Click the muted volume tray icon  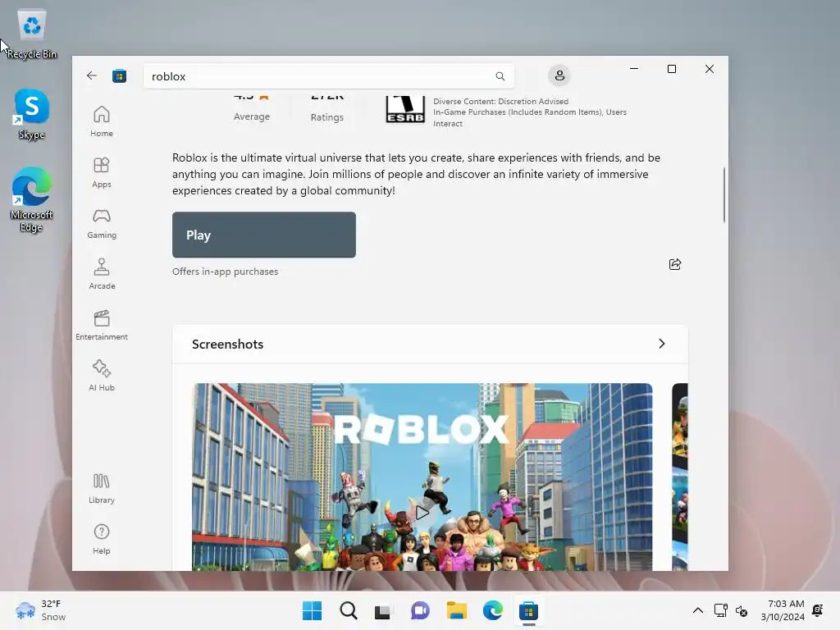pyautogui.click(x=742, y=610)
